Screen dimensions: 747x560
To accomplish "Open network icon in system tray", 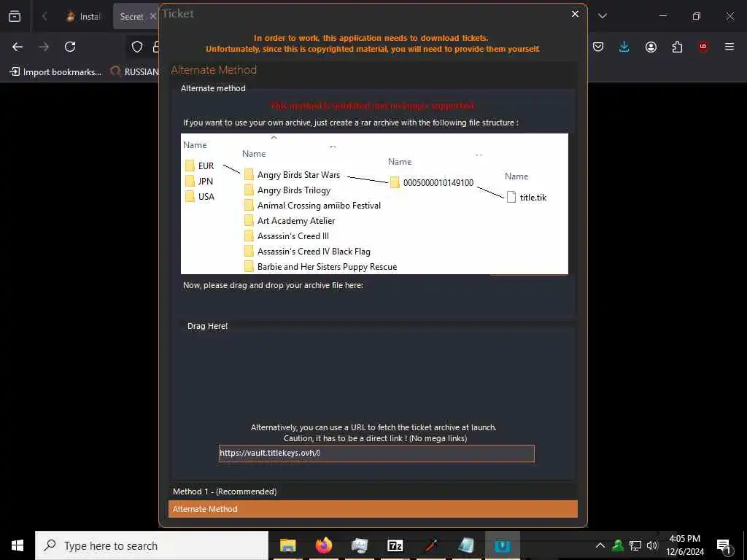I will (x=635, y=545).
